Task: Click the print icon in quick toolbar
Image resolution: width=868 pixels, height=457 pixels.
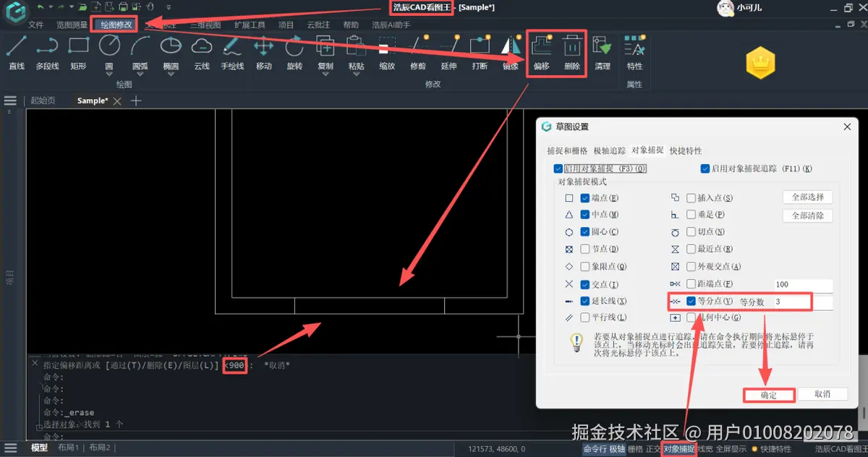Action: [122, 7]
